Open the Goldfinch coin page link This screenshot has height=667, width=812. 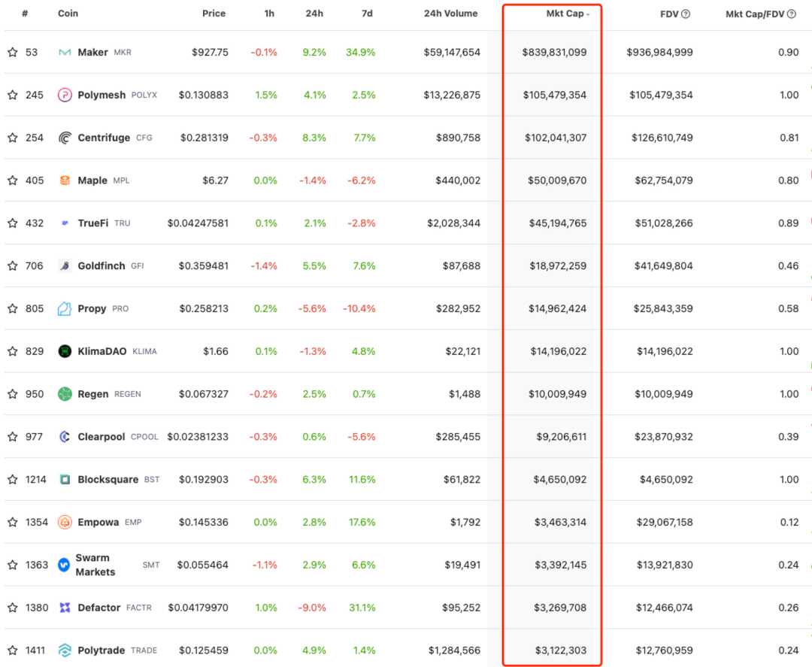coord(101,266)
